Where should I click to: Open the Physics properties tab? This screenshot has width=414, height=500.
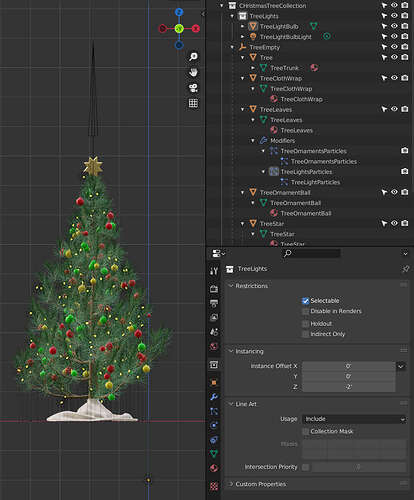[x=214, y=425]
